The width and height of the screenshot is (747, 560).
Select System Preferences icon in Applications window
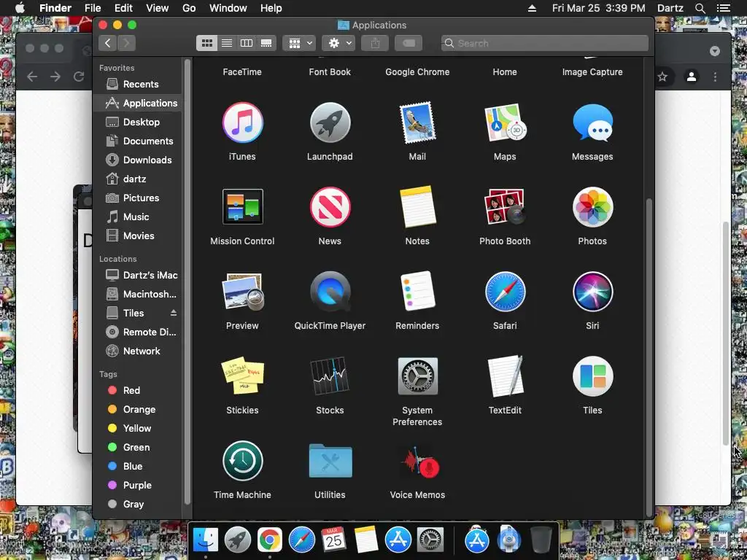(417, 376)
